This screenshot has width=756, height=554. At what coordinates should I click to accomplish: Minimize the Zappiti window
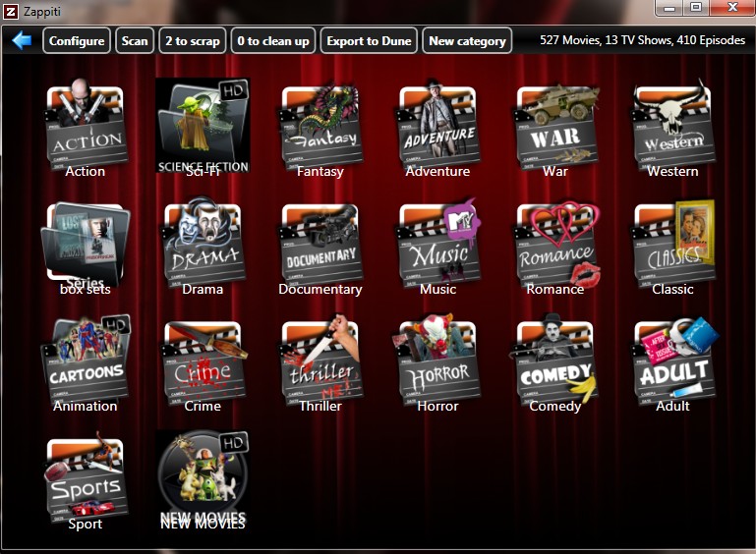click(x=669, y=8)
